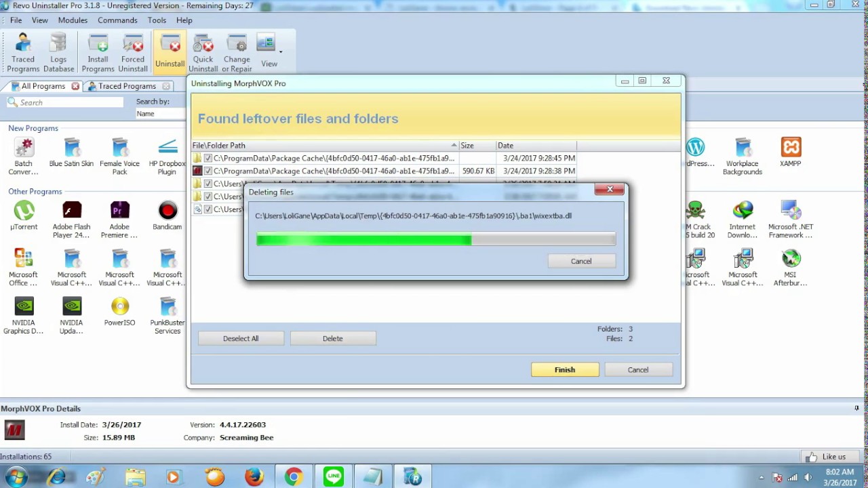Sort leftovers by the Date column header
Image resolution: width=868 pixels, height=488 pixels.
pos(536,145)
